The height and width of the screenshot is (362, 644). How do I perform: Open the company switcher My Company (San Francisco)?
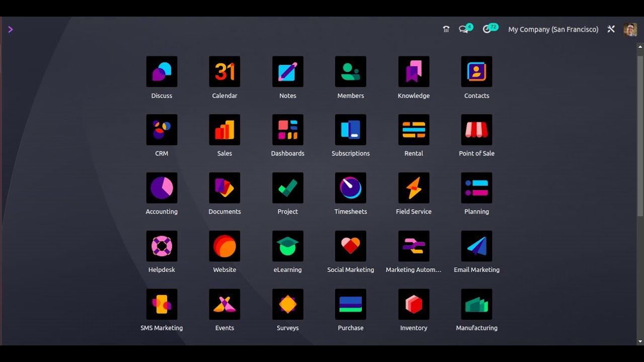[553, 30]
